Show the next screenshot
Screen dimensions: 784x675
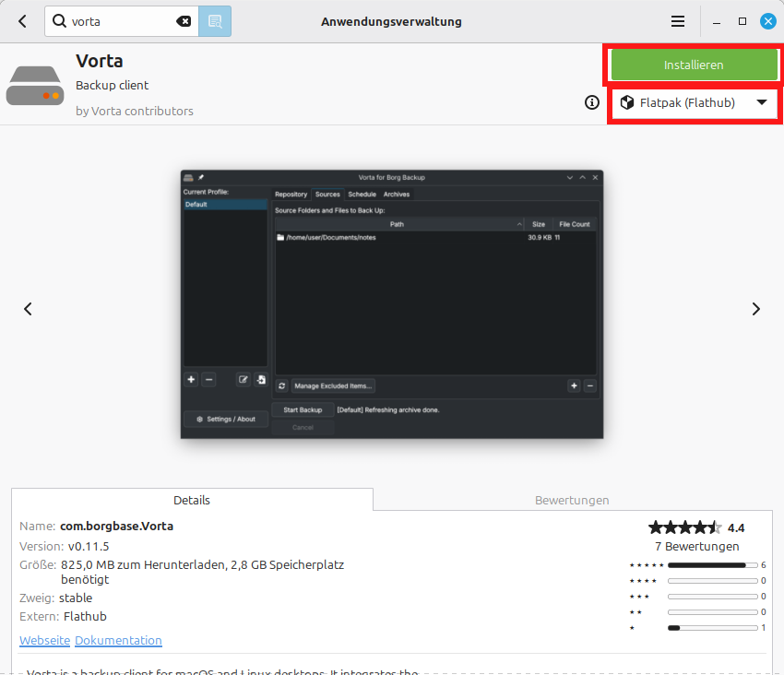(756, 309)
